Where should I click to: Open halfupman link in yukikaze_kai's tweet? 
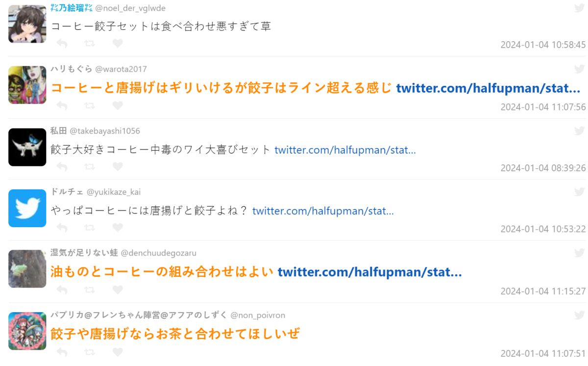(x=323, y=211)
